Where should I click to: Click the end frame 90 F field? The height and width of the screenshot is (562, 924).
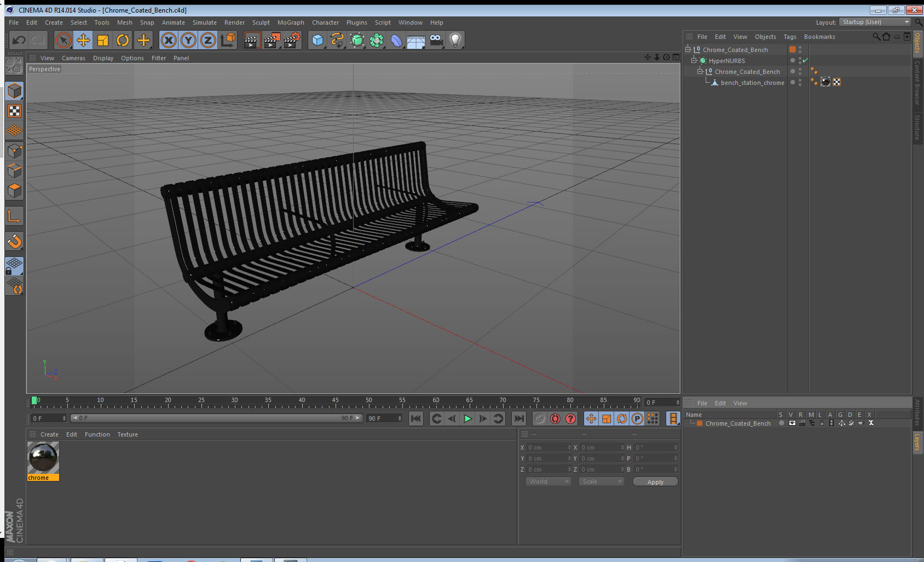point(384,418)
